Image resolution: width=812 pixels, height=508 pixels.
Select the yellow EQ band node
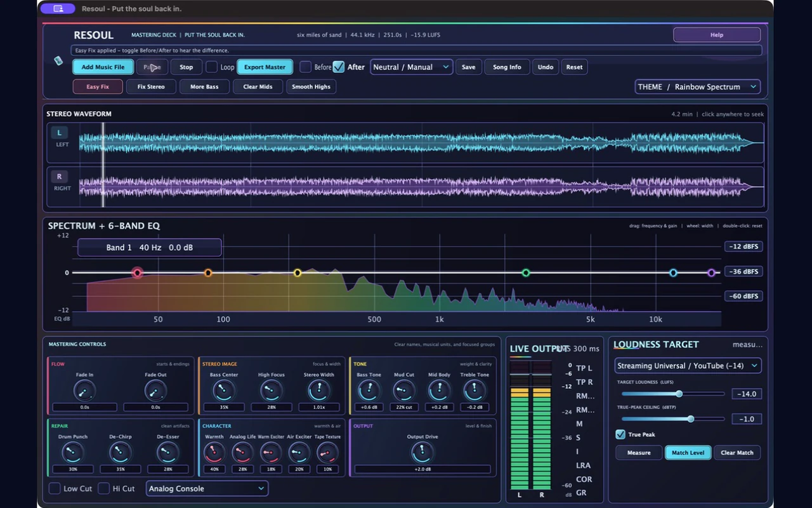pyautogui.click(x=298, y=273)
